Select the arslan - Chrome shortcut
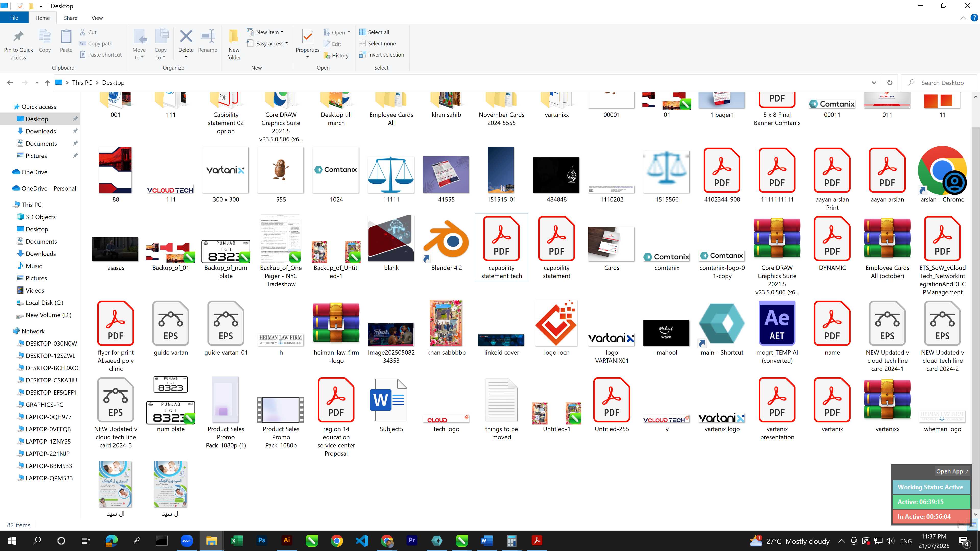The width and height of the screenshot is (980, 551). pyautogui.click(x=942, y=170)
